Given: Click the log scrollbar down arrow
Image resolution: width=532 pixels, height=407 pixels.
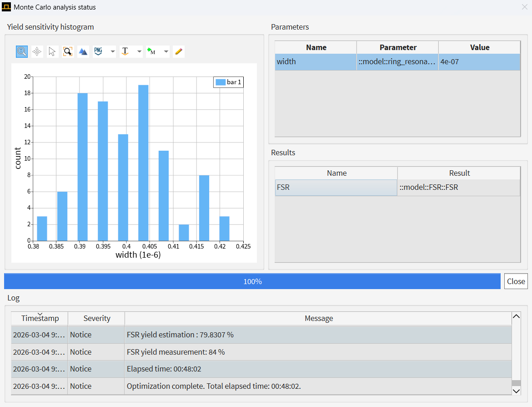Looking at the screenshot, I should point(517,391).
